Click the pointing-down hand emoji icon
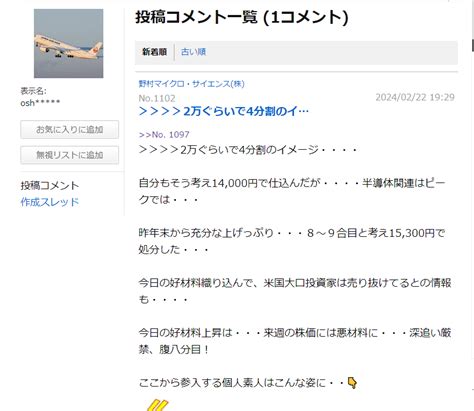Viewport: 474px width, 411px height. point(352,383)
